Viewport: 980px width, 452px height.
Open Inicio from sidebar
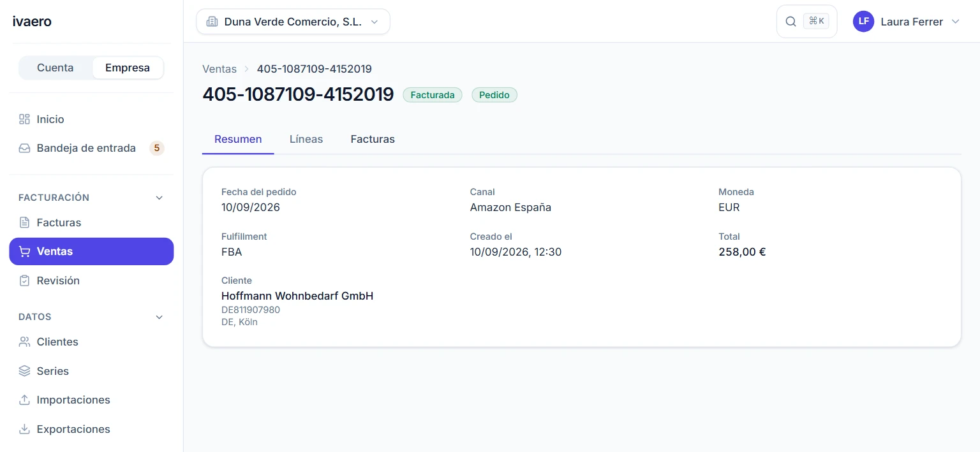coord(91,119)
